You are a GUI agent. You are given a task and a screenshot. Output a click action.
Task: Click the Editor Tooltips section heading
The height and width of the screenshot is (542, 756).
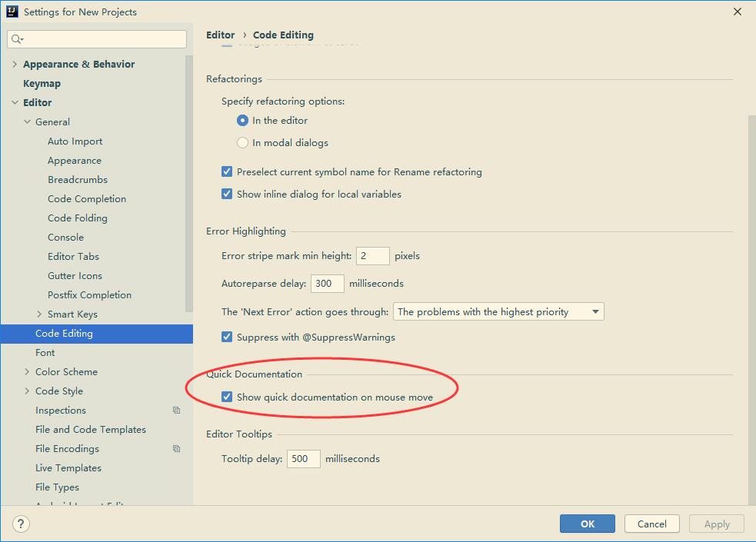tap(239, 434)
